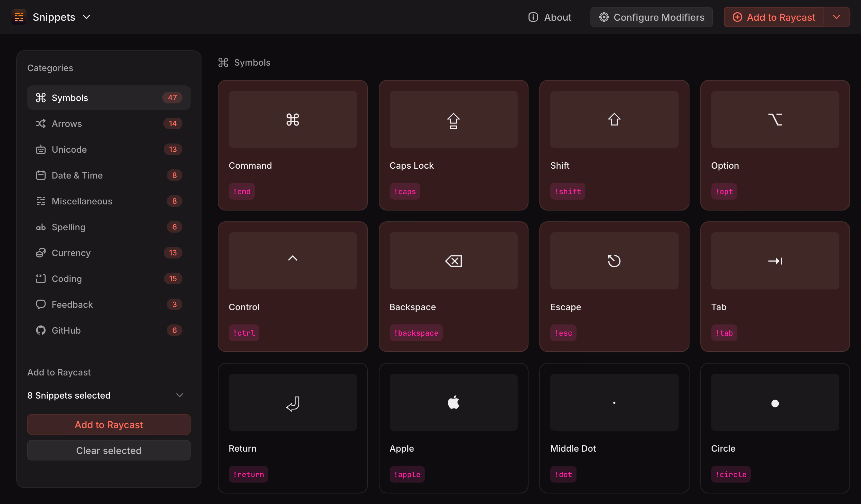Click the Apple logo symbol
Screen dimensions: 861x504
[453, 402]
